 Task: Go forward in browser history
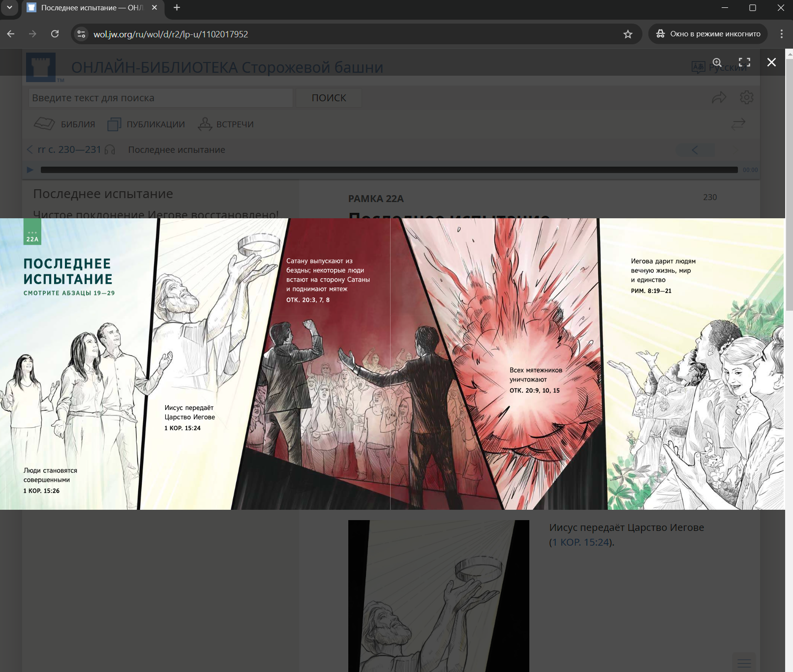[32, 34]
